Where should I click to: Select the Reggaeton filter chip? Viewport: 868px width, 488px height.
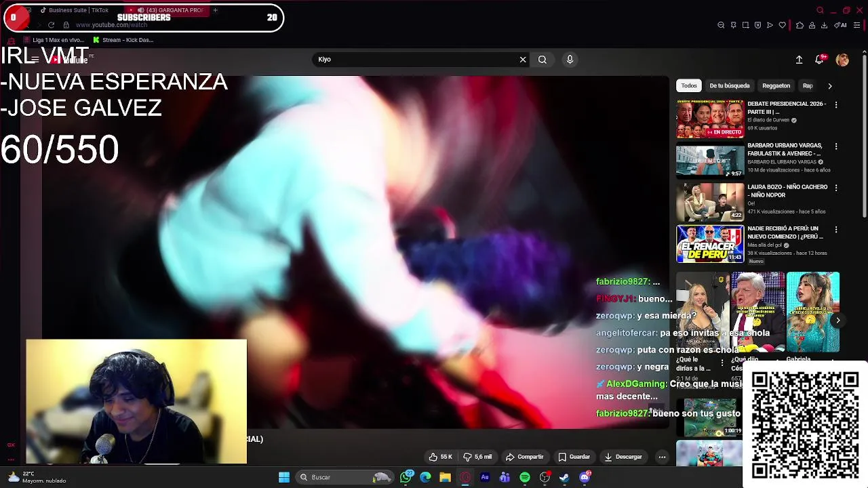click(776, 86)
